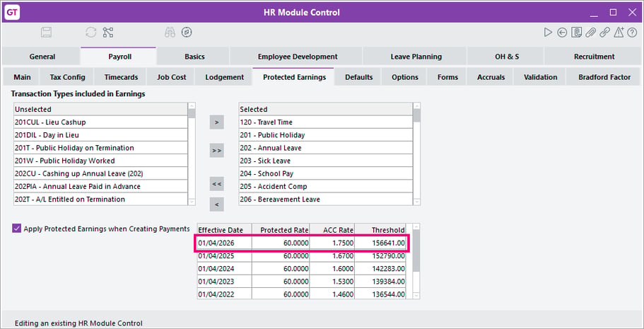Open the Lodgement sub-tab
Viewport: 644px width, 329px height.
pos(224,77)
